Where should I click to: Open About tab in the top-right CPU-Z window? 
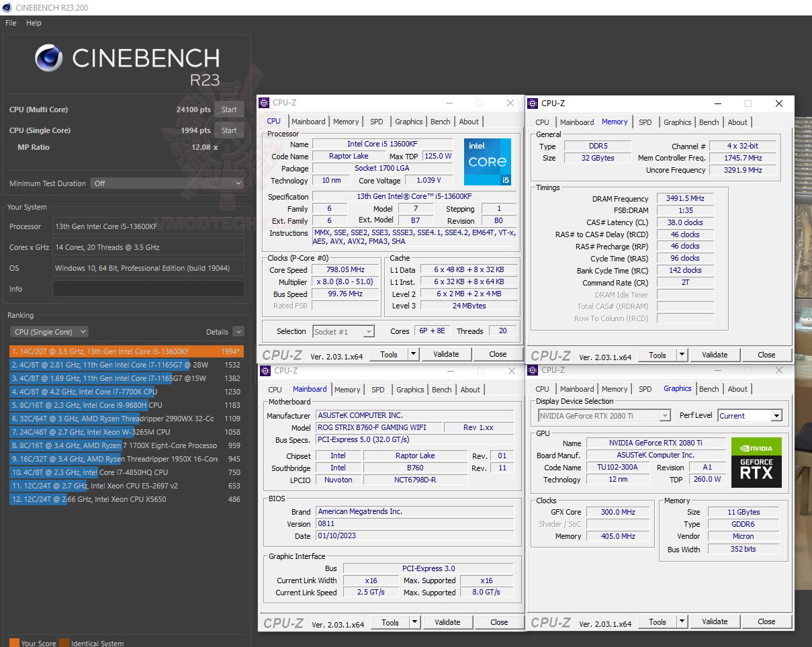coord(737,122)
